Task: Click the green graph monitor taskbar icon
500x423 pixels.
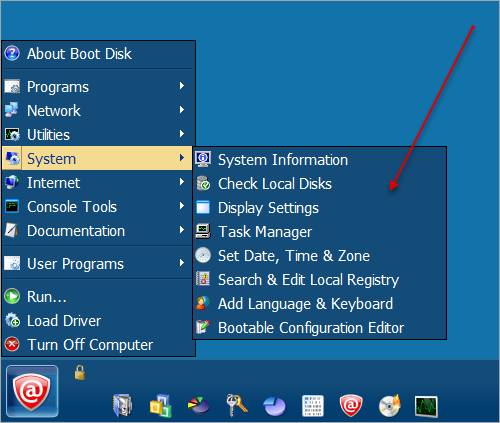Action: [x=426, y=406]
